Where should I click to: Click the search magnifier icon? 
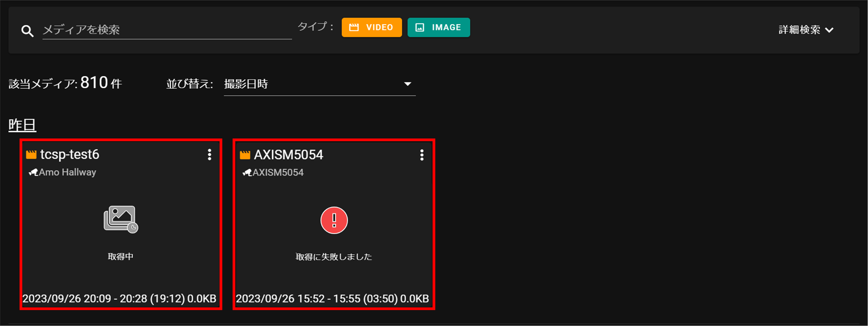point(27,31)
